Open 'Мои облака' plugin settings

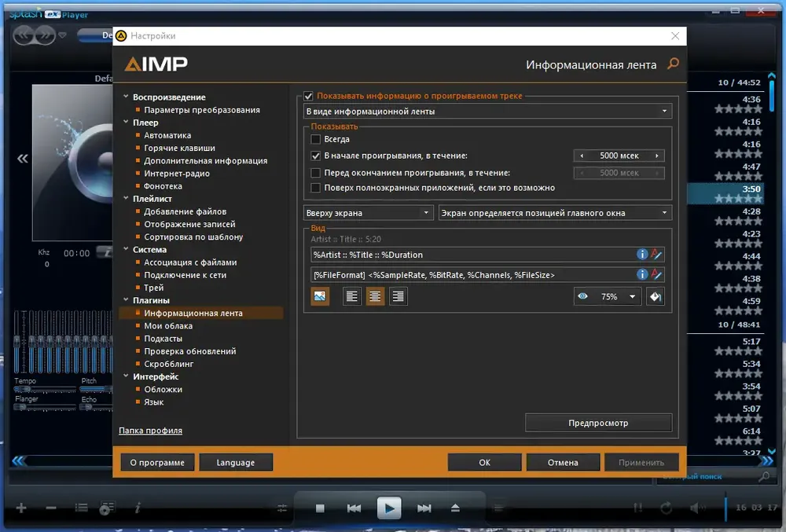click(168, 325)
